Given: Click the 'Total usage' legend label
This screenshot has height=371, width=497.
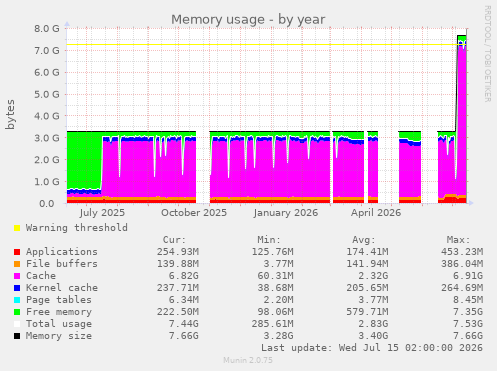Looking at the screenshot, I should (x=59, y=324).
